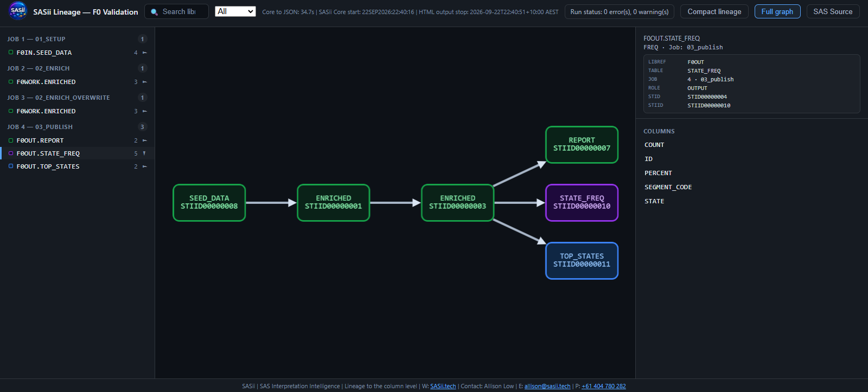The image size is (868, 392).
Task: Click the SASii logo icon
Action: pyautogui.click(x=18, y=11)
